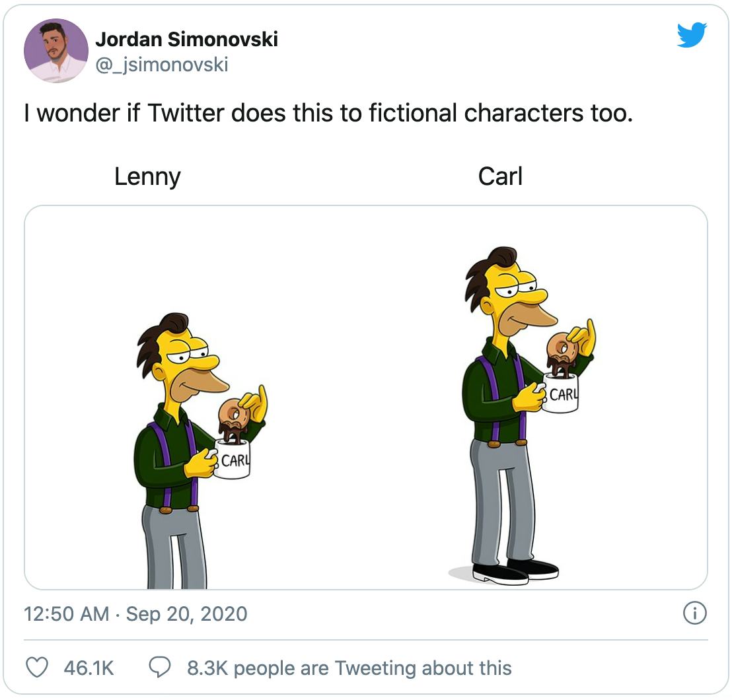Click the 46.1K likes count
The height and width of the screenshot is (700, 732).
(x=89, y=668)
